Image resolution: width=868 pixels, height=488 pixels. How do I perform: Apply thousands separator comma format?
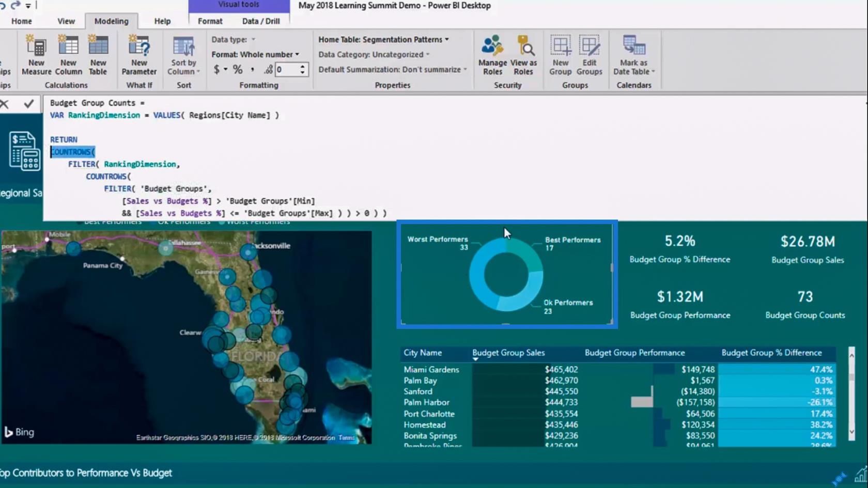pyautogui.click(x=253, y=69)
